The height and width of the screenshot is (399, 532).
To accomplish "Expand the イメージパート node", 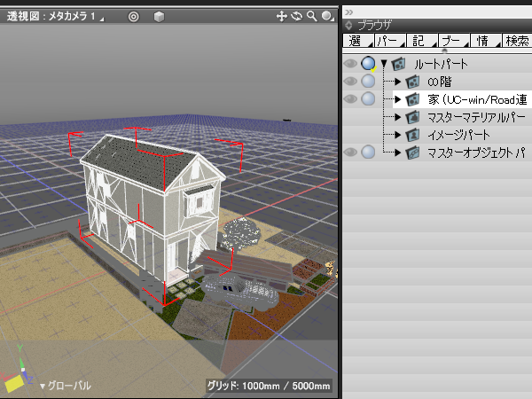I will [x=398, y=135].
